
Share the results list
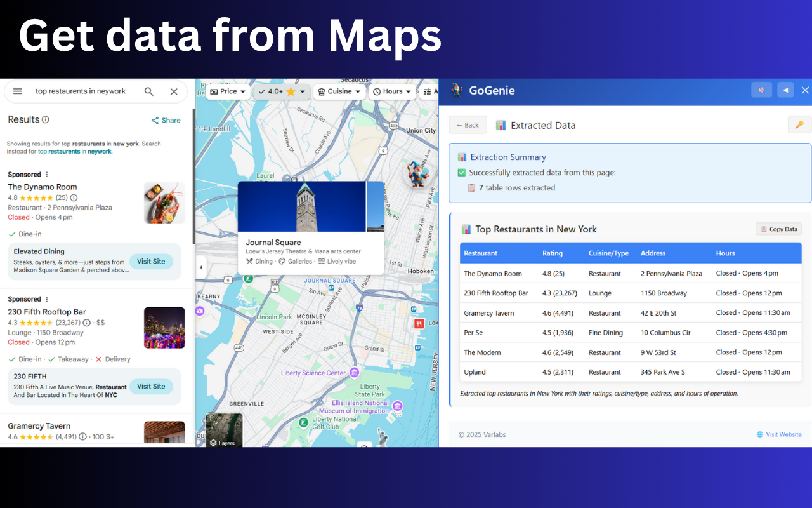166,120
